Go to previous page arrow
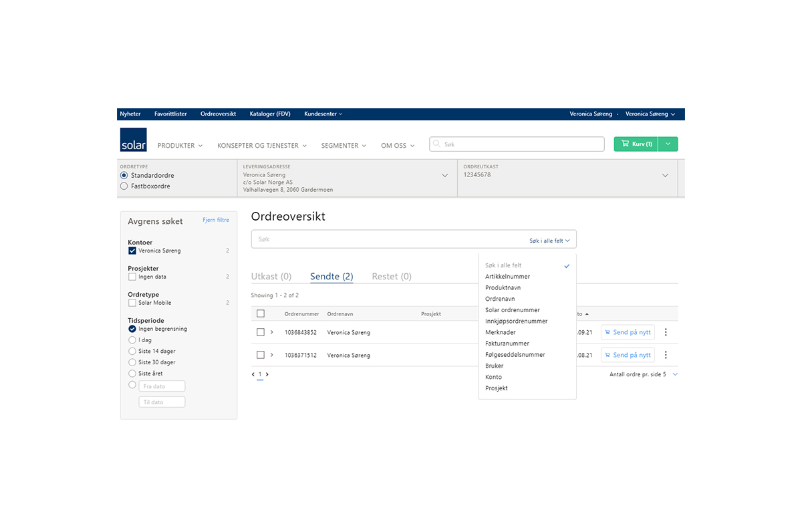 coord(253,375)
